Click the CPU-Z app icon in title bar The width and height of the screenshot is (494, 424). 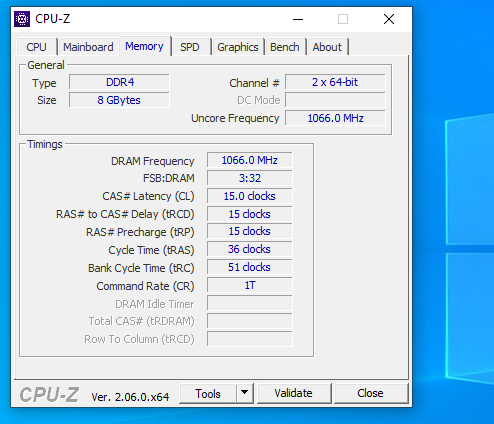point(22,19)
